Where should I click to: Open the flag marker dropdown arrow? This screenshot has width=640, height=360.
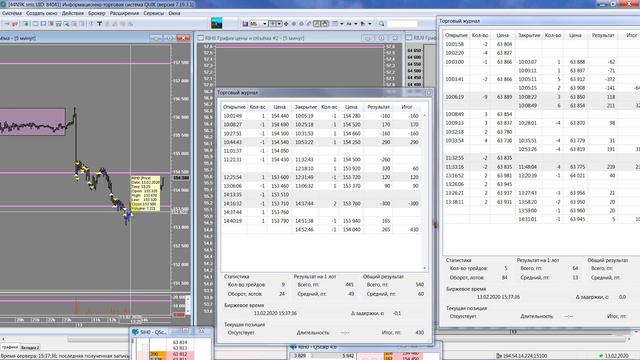(370, 24)
